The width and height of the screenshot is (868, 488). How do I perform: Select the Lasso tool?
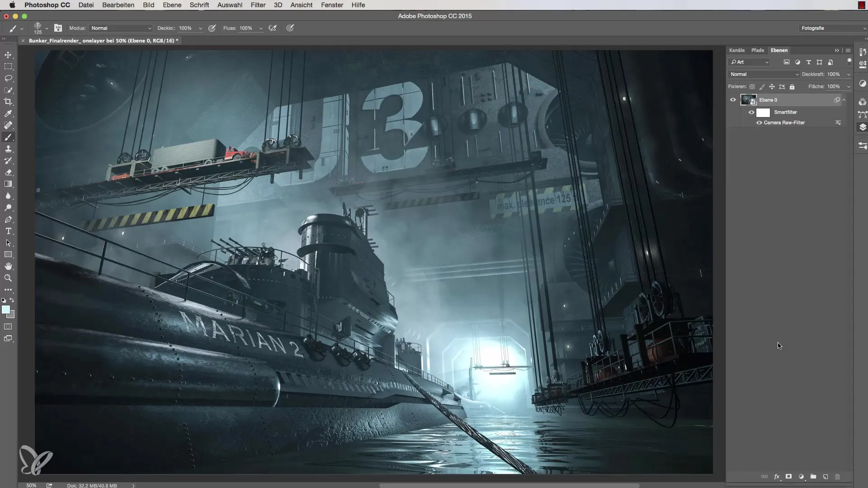tap(8, 78)
